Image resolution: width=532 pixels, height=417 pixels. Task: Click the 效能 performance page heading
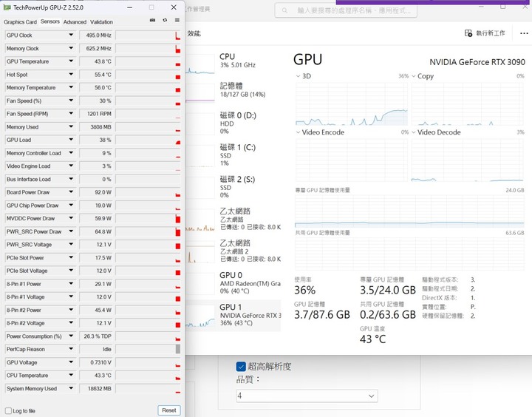[194, 33]
